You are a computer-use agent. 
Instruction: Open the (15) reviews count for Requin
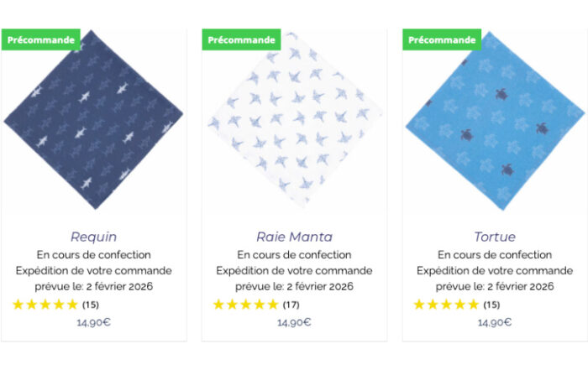pos(90,305)
